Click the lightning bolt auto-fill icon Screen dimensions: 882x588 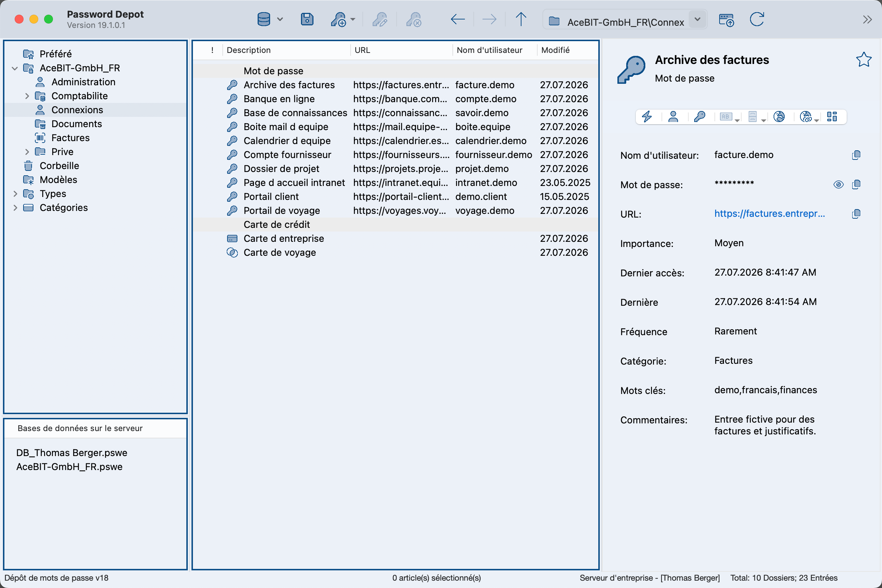[647, 116]
